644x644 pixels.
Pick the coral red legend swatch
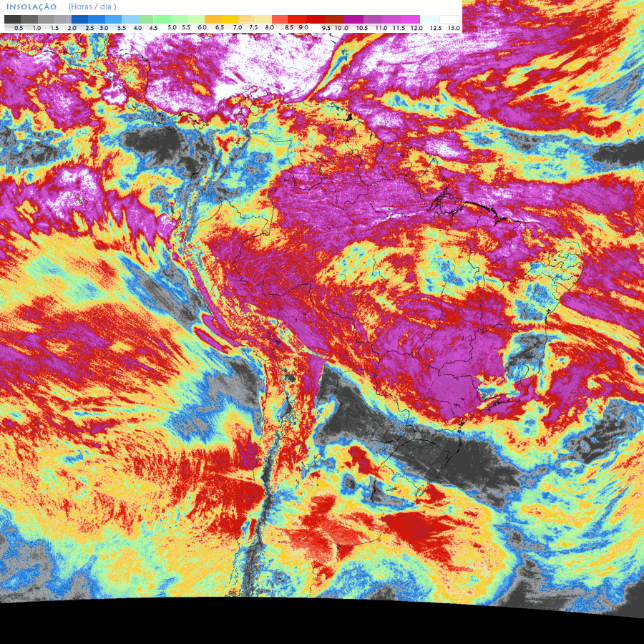point(280,19)
